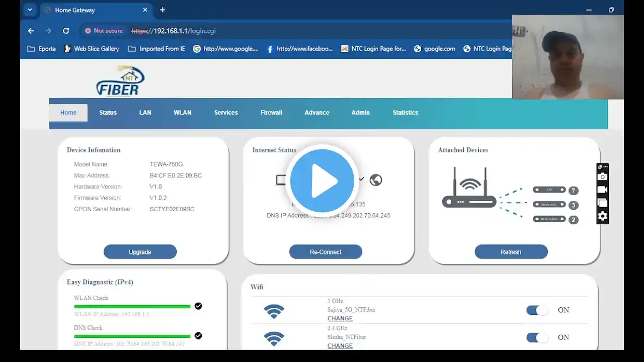Open the Admin navigation tab
The height and width of the screenshot is (362, 644).
point(361,113)
